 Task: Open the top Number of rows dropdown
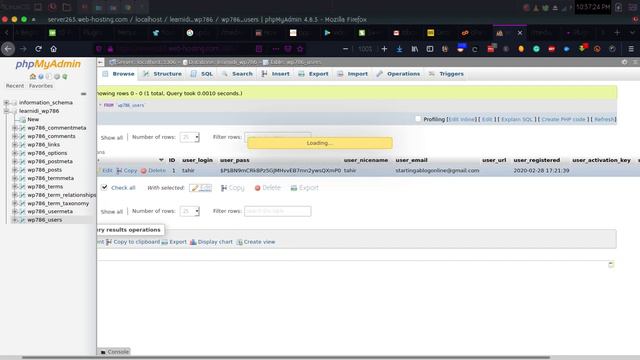click(x=190, y=137)
